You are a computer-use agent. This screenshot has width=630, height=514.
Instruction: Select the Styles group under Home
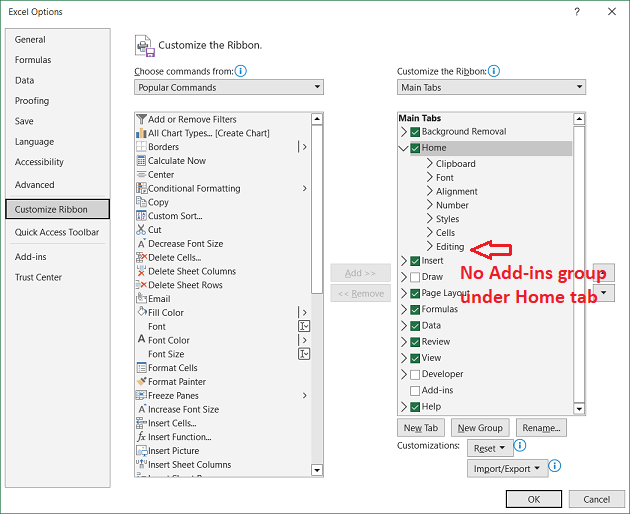447,219
